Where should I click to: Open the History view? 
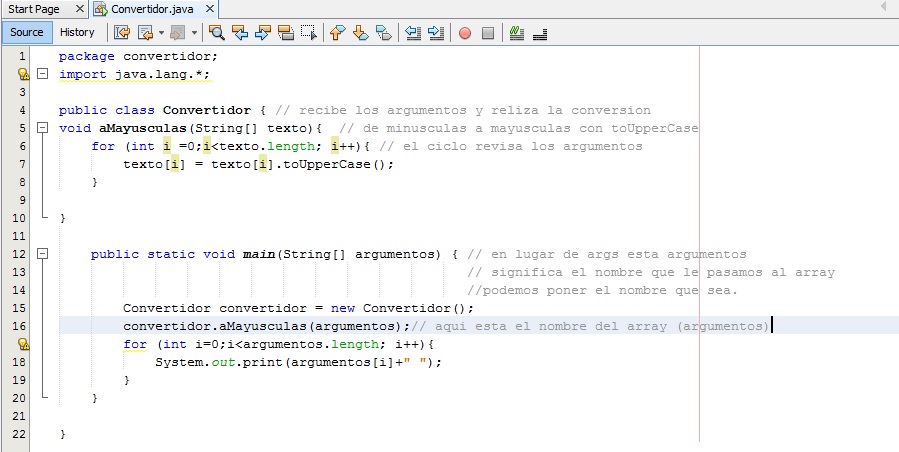(x=77, y=32)
